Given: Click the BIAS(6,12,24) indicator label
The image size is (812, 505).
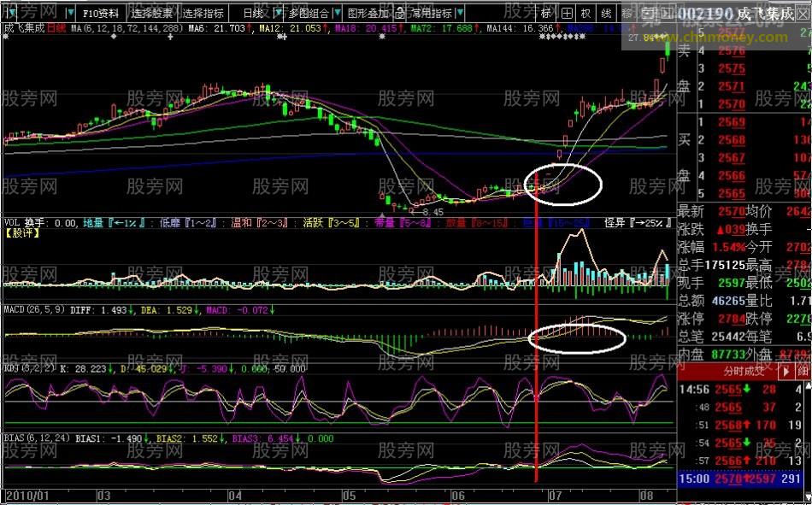Looking at the screenshot, I should (37, 438).
